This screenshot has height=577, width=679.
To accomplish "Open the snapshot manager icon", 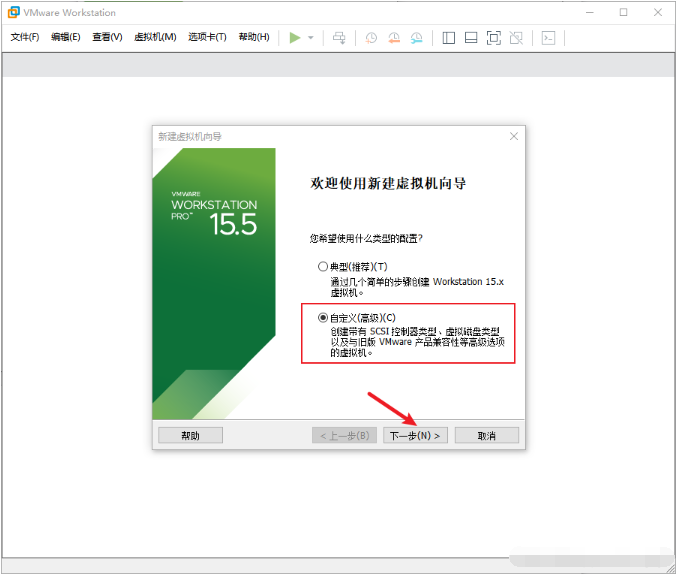I will click(x=416, y=38).
